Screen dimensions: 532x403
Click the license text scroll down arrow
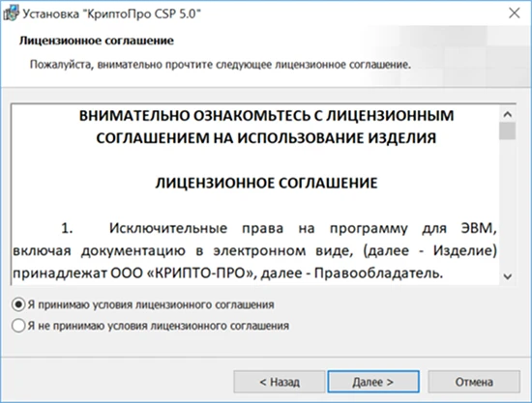[x=508, y=276]
